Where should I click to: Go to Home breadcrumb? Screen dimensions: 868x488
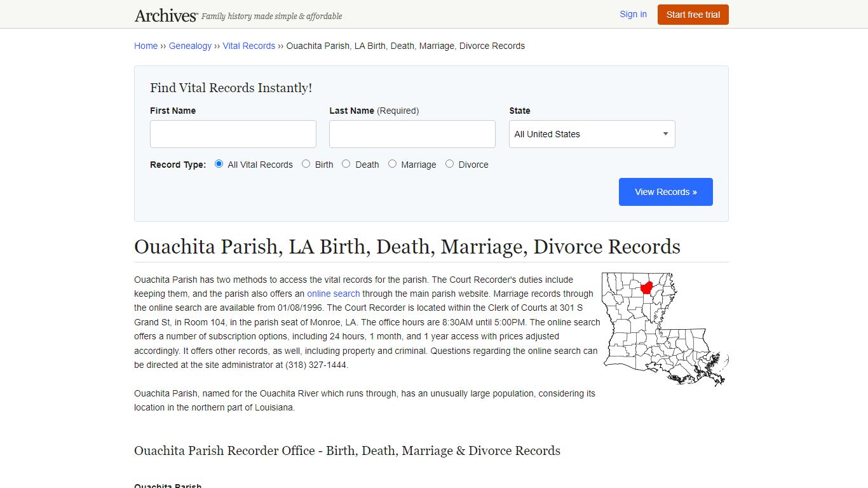(146, 46)
